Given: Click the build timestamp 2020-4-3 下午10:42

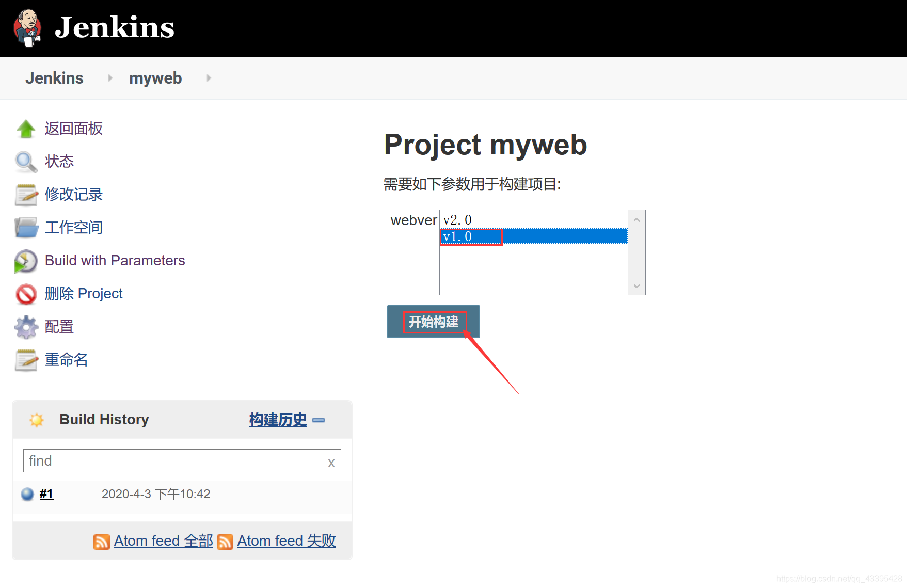Looking at the screenshot, I should coord(156,494).
